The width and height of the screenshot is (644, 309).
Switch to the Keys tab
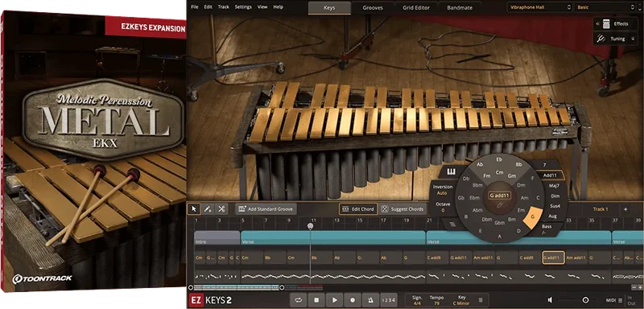pos(329,7)
